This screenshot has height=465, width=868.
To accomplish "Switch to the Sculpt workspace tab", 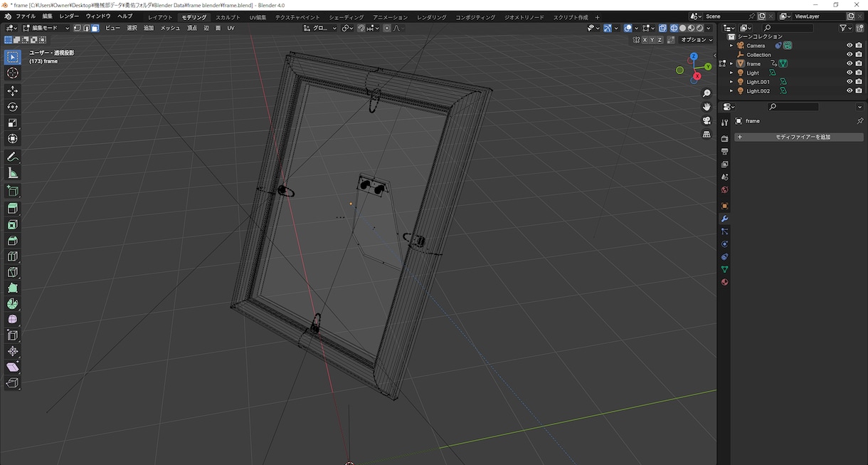I will point(228,16).
